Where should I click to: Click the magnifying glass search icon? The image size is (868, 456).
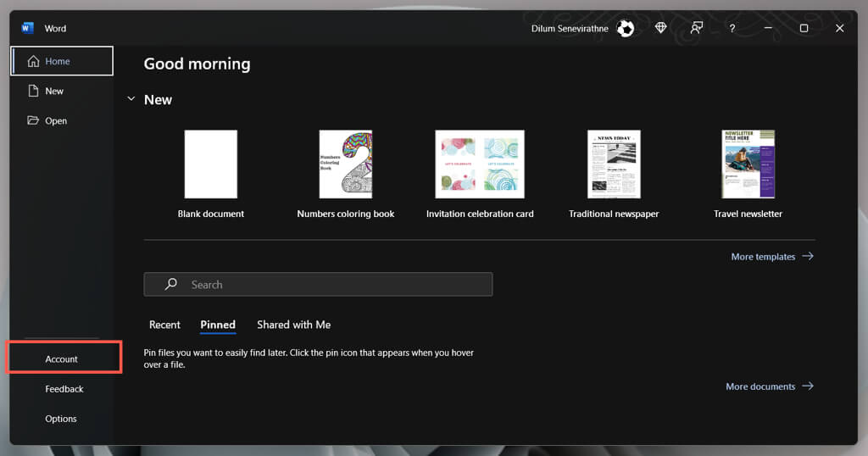(171, 285)
